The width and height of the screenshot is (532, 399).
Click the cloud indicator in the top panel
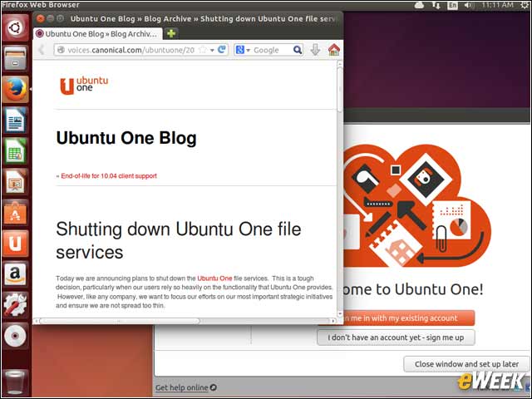(x=419, y=5)
